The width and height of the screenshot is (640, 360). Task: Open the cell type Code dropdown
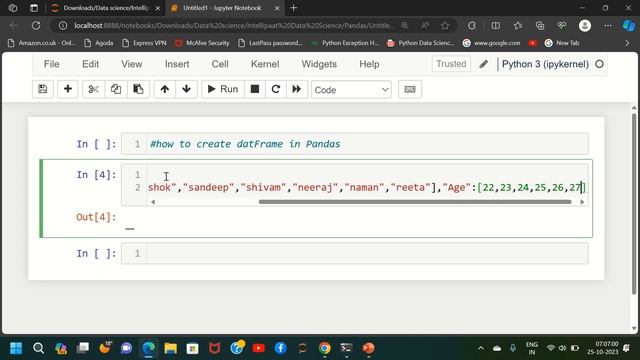coord(351,90)
